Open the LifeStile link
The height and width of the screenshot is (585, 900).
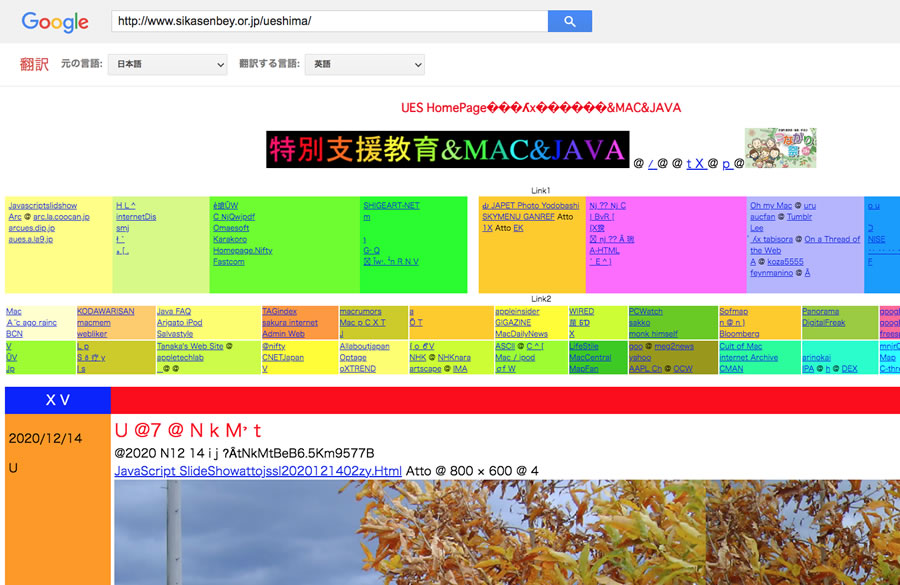tap(584, 346)
